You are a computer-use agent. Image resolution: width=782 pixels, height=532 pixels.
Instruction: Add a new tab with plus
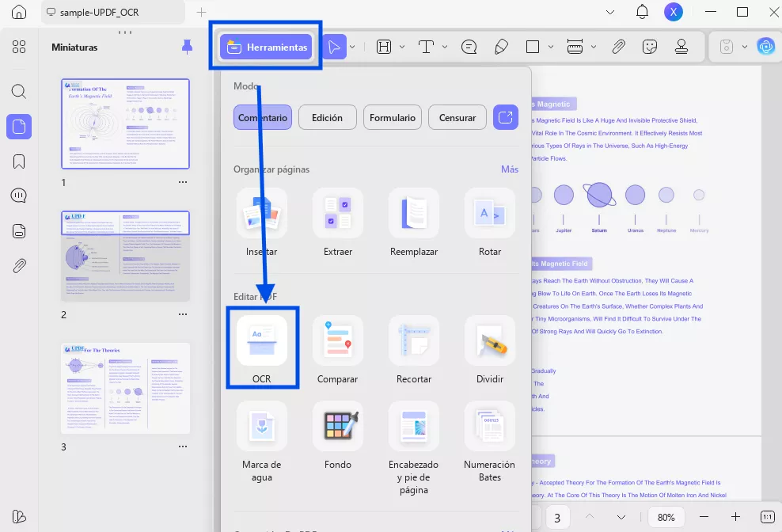(202, 12)
